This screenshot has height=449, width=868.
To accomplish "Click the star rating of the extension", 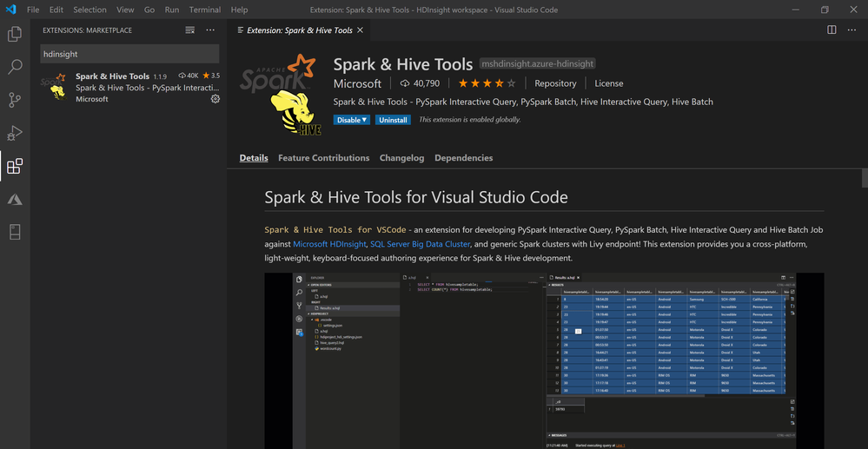I will click(x=487, y=83).
